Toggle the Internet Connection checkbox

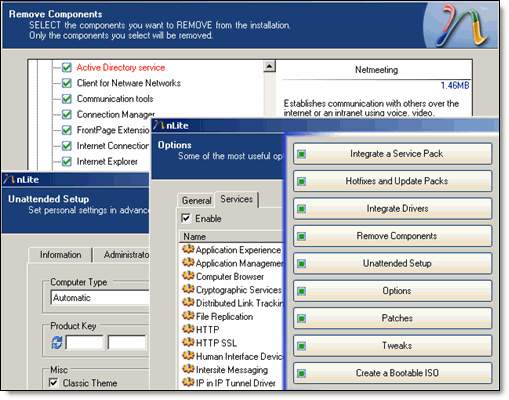pyautogui.click(x=67, y=146)
